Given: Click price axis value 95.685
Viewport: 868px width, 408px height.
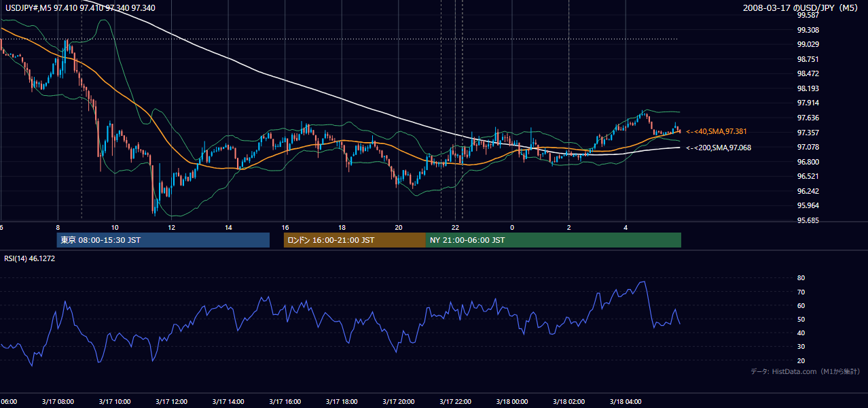Looking at the screenshot, I should pyautogui.click(x=808, y=220).
